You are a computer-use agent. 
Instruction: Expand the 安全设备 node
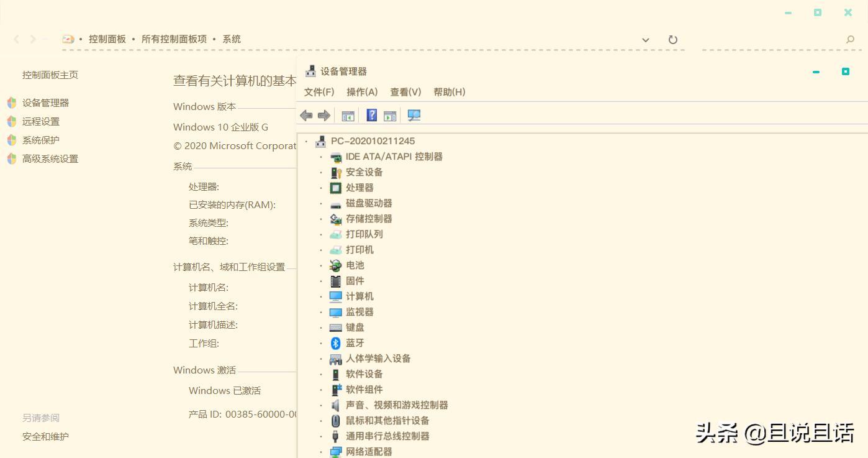321,173
